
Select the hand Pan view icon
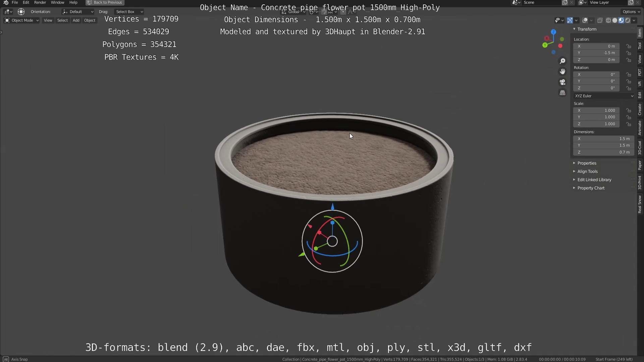[562, 71]
